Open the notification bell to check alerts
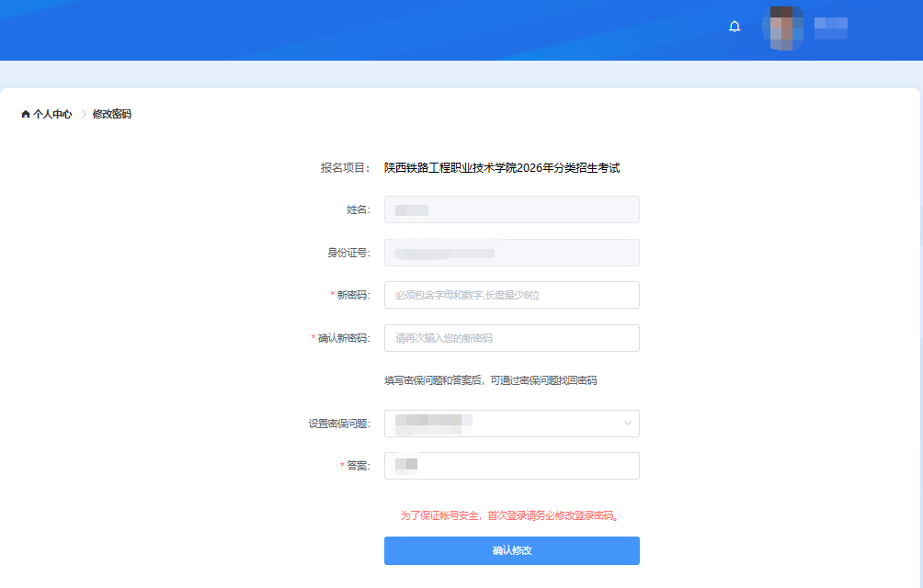 click(735, 26)
